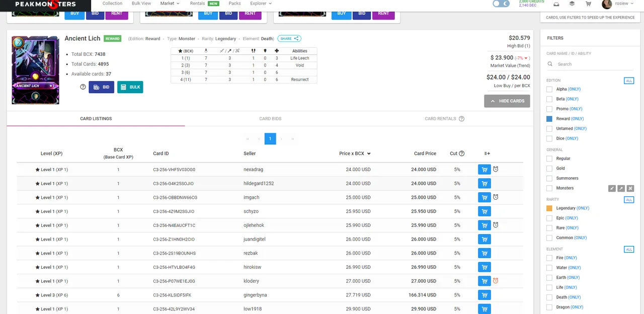This screenshot has width=644, height=314.
Task: Go to next page arrow in pagination
Action: click(281, 138)
